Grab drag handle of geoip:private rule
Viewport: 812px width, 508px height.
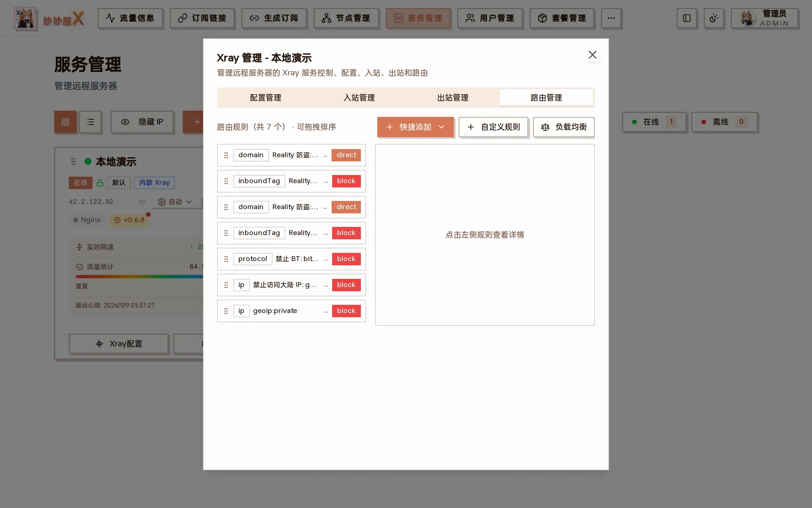tap(226, 311)
